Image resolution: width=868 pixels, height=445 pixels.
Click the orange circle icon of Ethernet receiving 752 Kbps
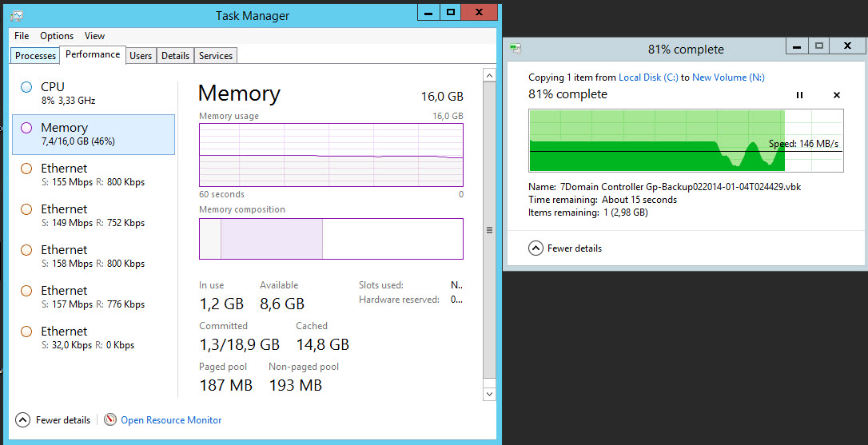pyautogui.click(x=26, y=209)
